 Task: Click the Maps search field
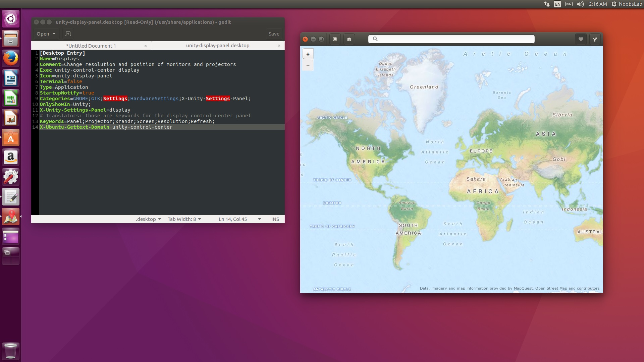coord(451,39)
